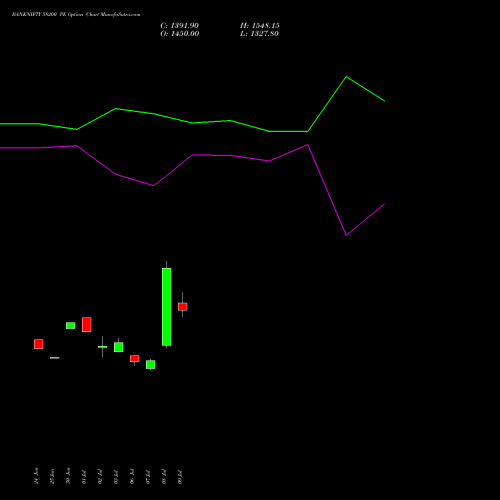Click the green 07 Jul candlestick

click(151, 364)
